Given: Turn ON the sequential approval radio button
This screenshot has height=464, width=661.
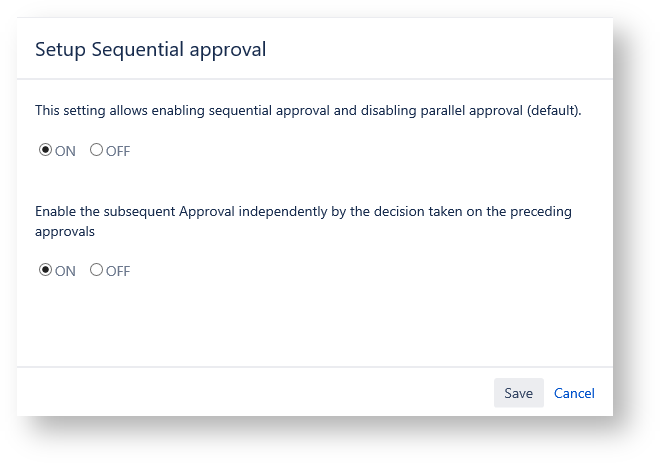Looking at the screenshot, I should coord(45,150).
